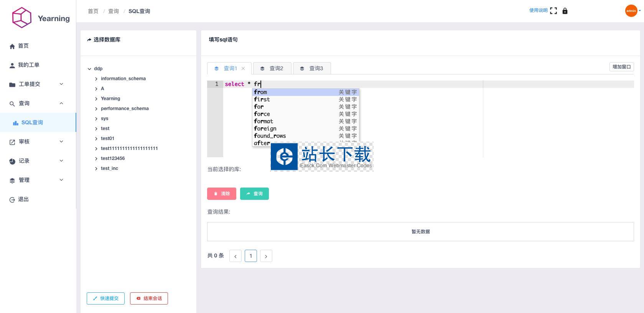Choose 'from' autocomplete suggestion

pyautogui.click(x=306, y=92)
